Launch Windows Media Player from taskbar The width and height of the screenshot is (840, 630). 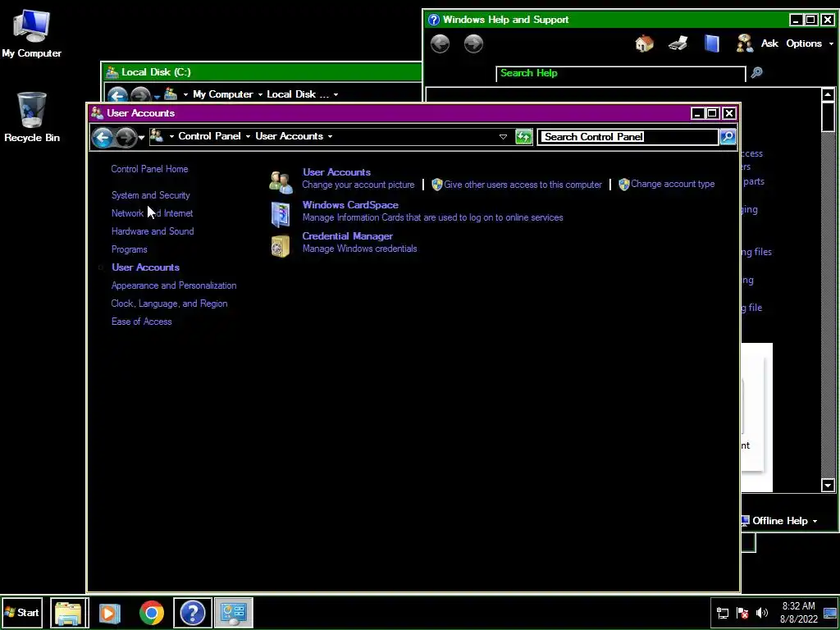(x=110, y=613)
